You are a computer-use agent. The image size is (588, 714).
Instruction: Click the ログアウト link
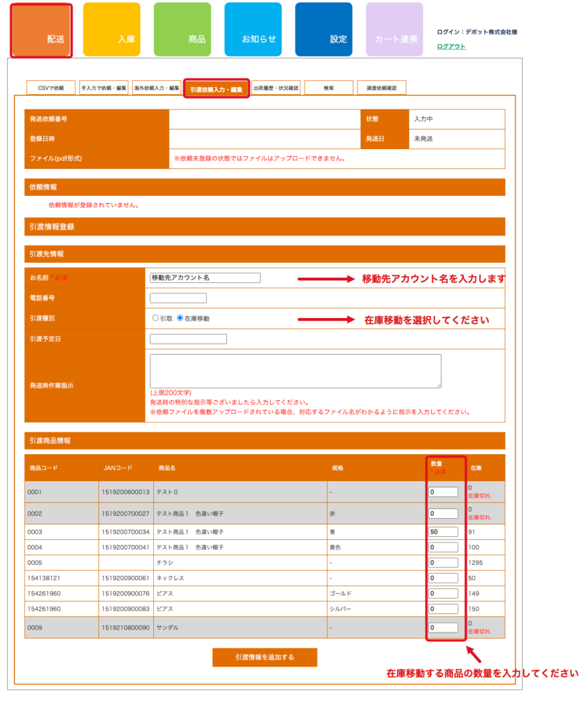click(451, 47)
